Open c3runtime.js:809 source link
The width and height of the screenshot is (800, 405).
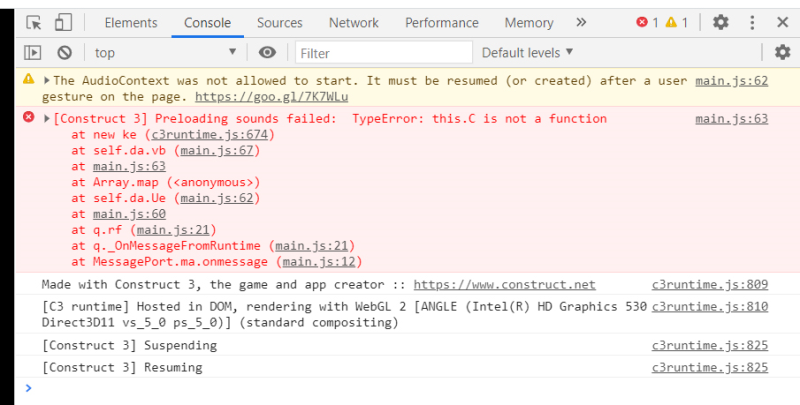tap(710, 285)
